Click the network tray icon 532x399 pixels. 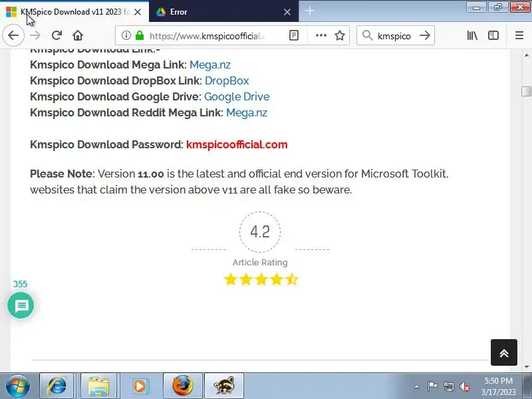click(x=448, y=386)
